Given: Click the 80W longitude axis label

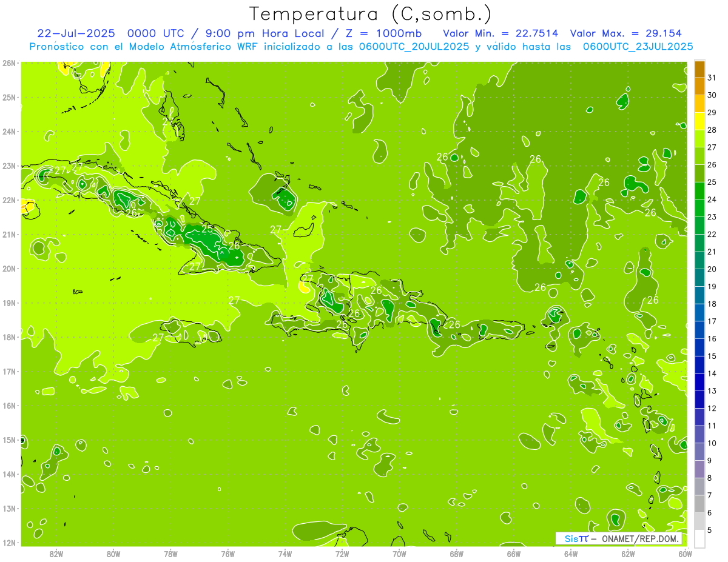Looking at the screenshot, I should coord(113,553).
